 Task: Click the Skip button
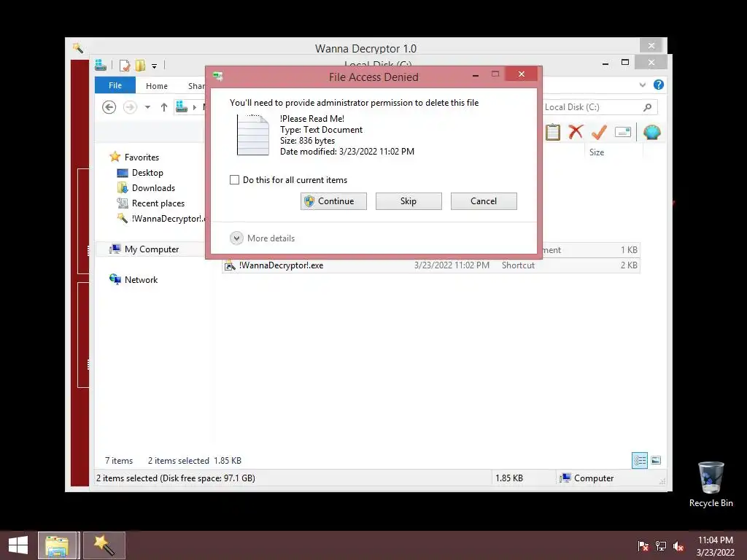pyautogui.click(x=409, y=201)
